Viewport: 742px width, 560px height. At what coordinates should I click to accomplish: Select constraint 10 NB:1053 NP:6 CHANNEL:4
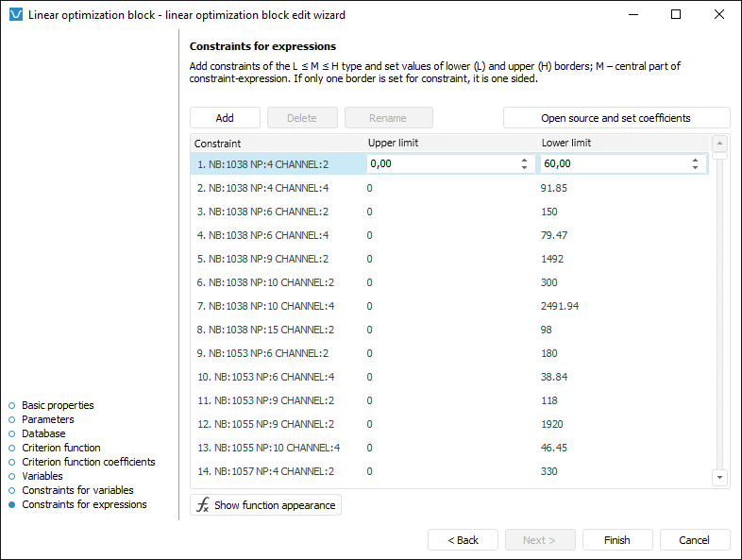265,377
